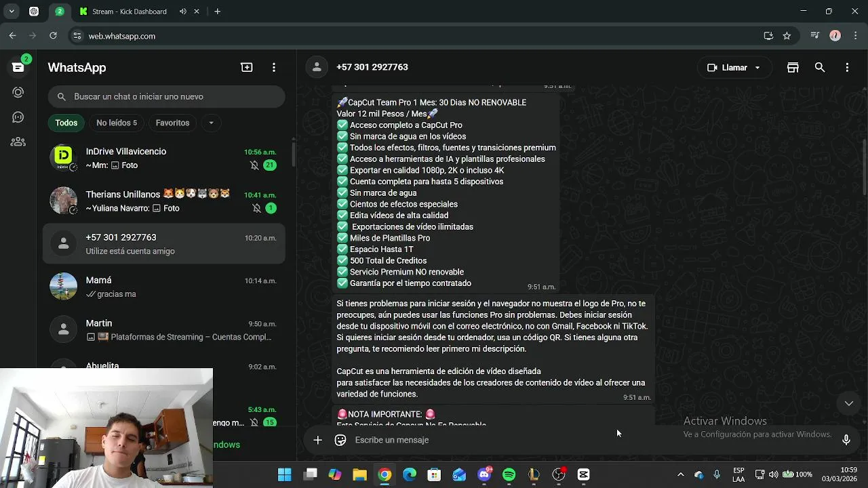
Task: Expand Llamar call options dropdown
Action: (757, 68)
